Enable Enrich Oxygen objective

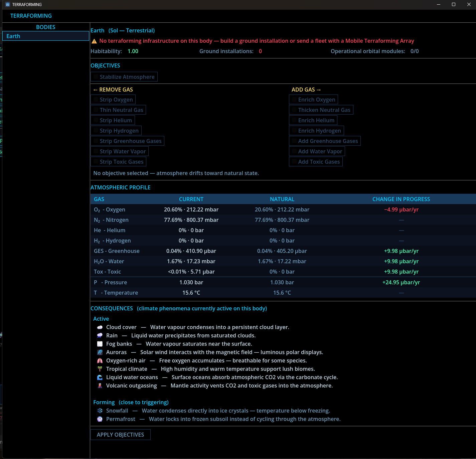point(313,100)
